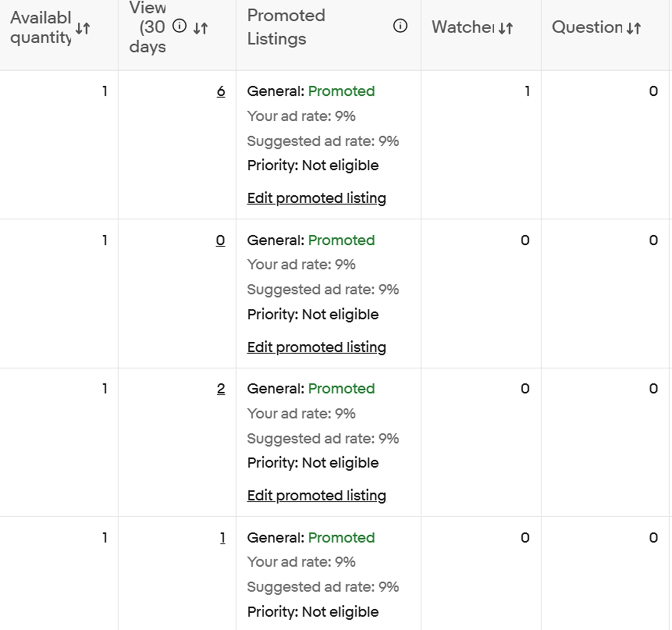Click the Questions column header label
The height and width of the screenshot is (630, 672).
587,27
